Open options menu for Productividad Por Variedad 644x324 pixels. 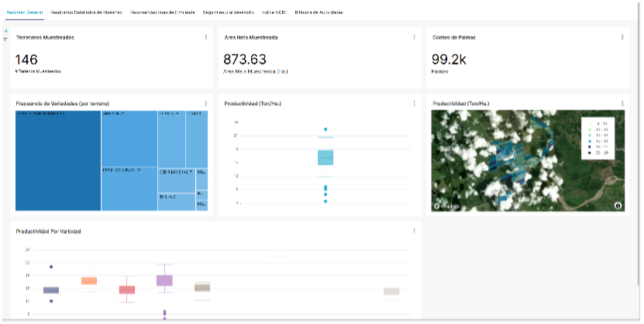[415, 231]
